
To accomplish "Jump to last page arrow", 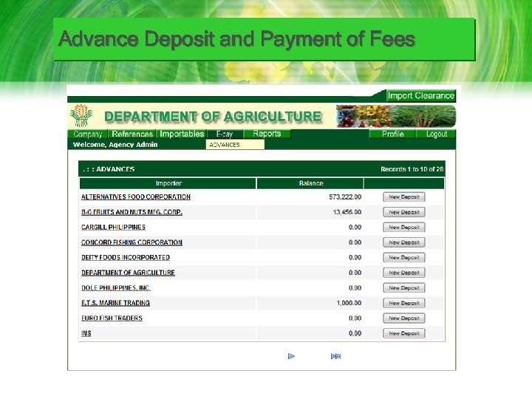I will pos(335,356).
